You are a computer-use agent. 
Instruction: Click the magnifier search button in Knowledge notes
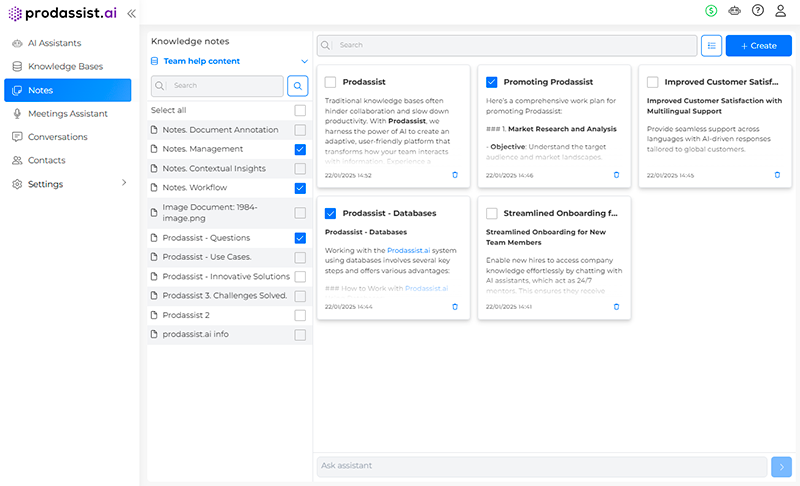point(298,86)
